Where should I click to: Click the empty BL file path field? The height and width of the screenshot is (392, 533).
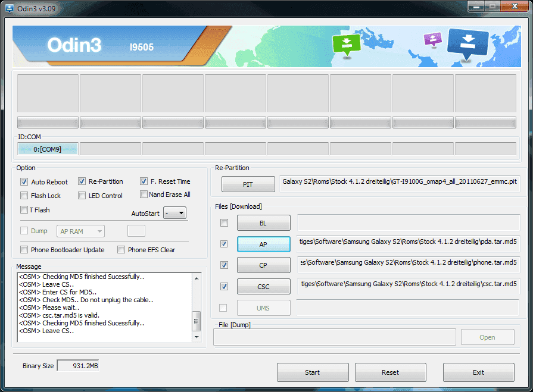[409, 222]
